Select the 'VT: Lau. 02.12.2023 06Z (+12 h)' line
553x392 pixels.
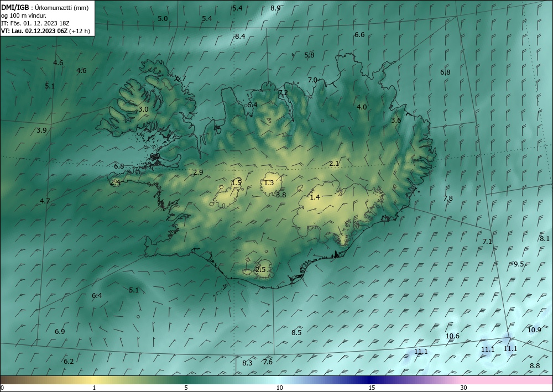coord(45,31)
